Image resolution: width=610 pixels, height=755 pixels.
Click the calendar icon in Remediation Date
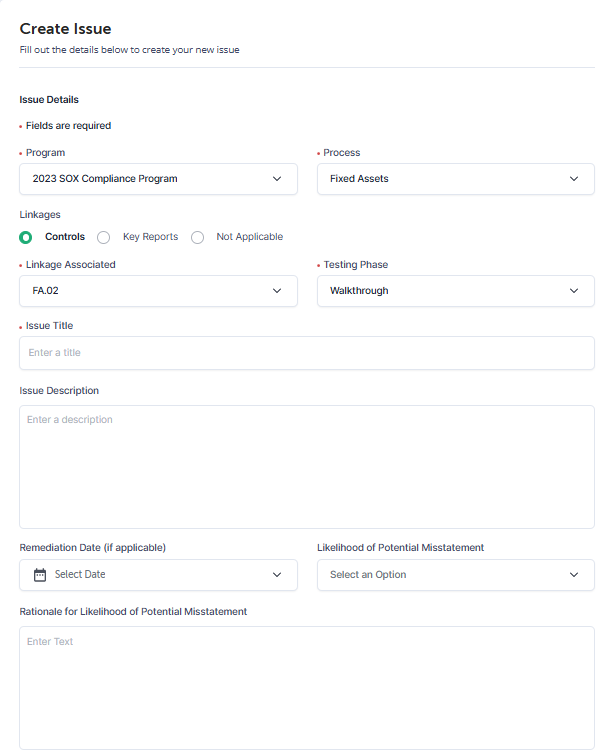click(x=40, y=575)
